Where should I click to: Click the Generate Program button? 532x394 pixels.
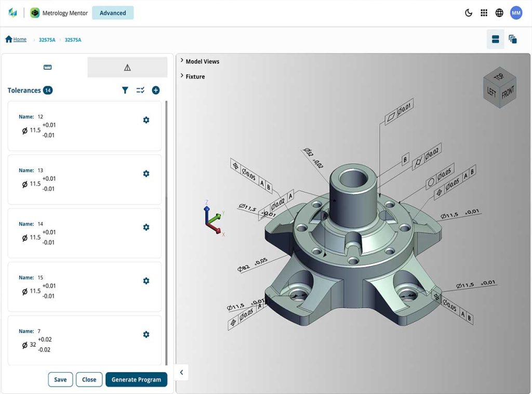(136, 379)
